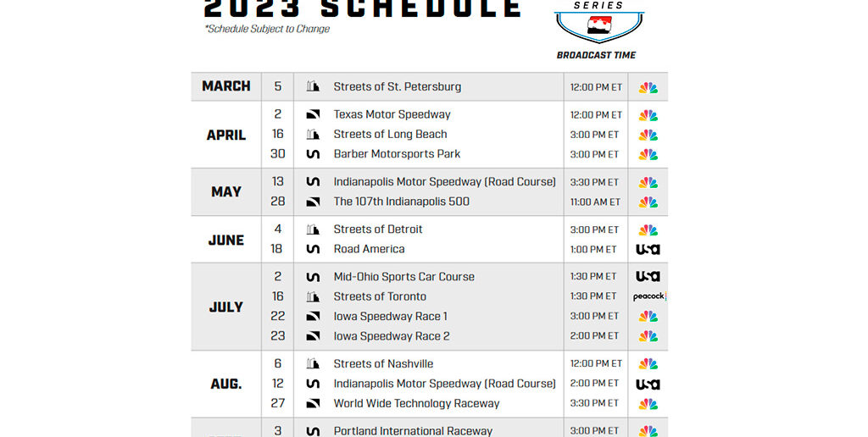The height and width of the screenshot is (437, 868).
Task: Select the JULY month label
Action: tap(226, 307)
